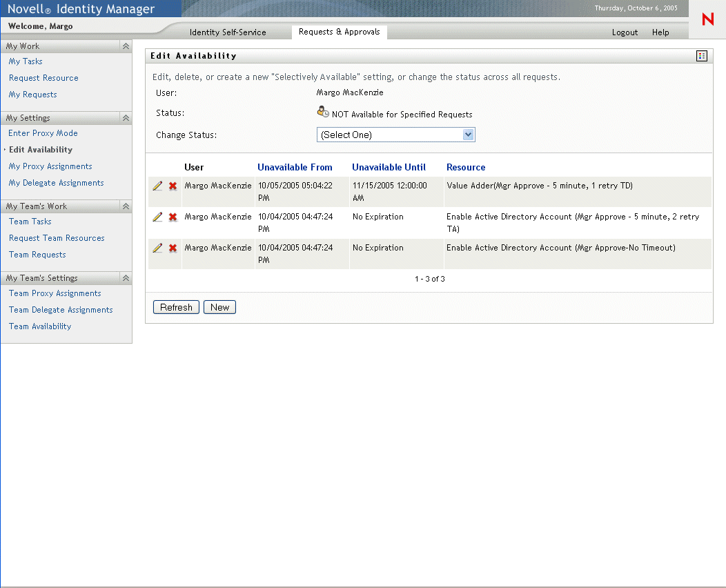Open My Delegate Assignments
Viewport: 726px width, 588px height.
coord(56,184)
